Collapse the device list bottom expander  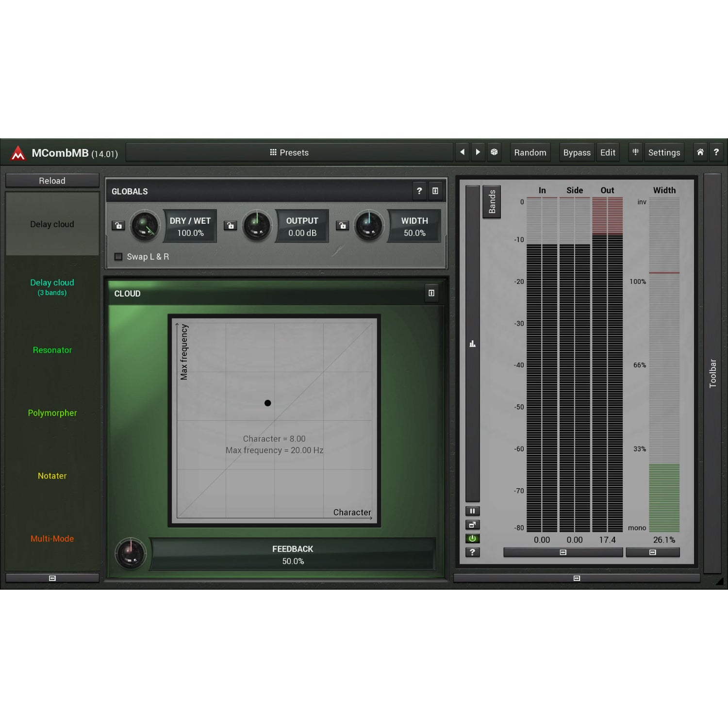pyautogui.click(x=52, y=578)
